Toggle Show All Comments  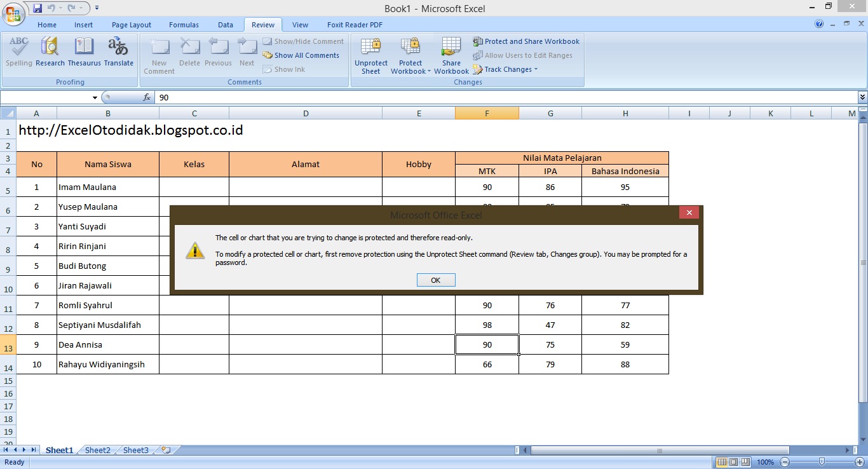click(301, 55)
